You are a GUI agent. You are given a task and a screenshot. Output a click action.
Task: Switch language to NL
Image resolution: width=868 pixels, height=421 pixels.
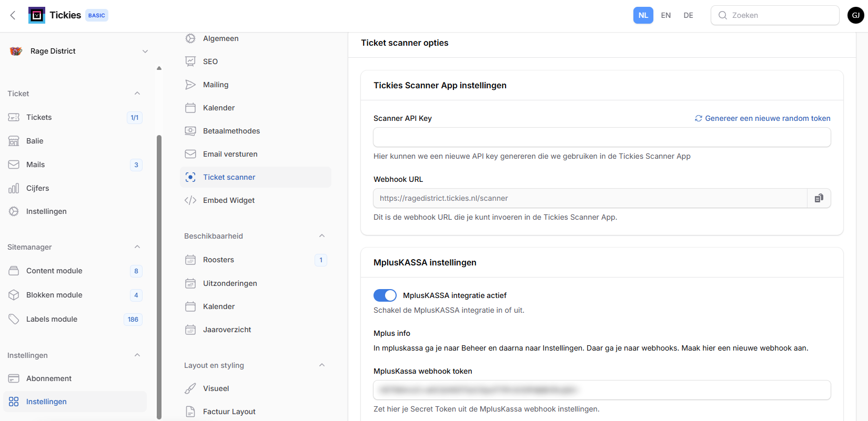[643, 15]
